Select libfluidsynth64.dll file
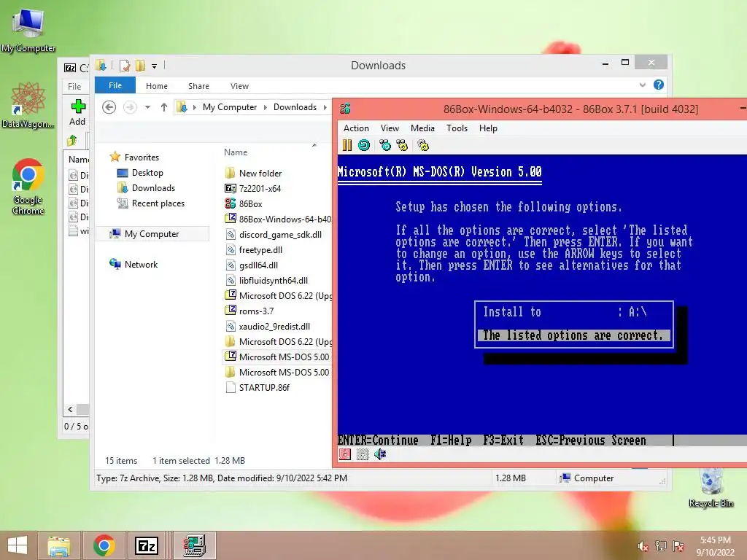Image resolution: width=747 pixels, height=560 pixels. [x=274, y=281]
